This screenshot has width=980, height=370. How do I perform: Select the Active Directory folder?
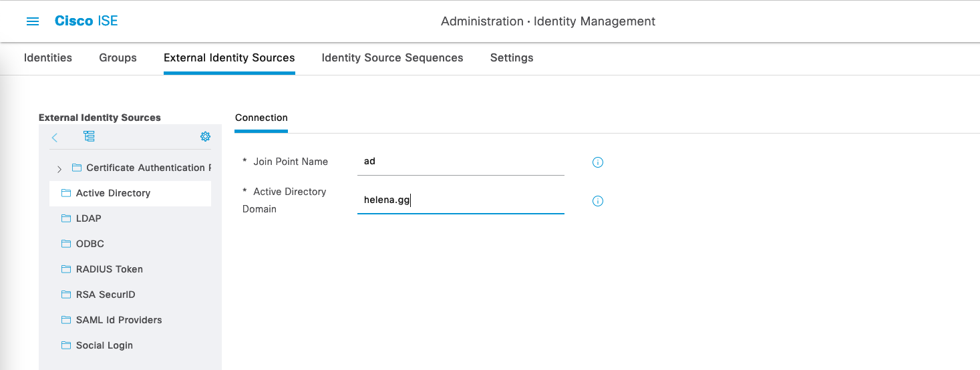113,193
